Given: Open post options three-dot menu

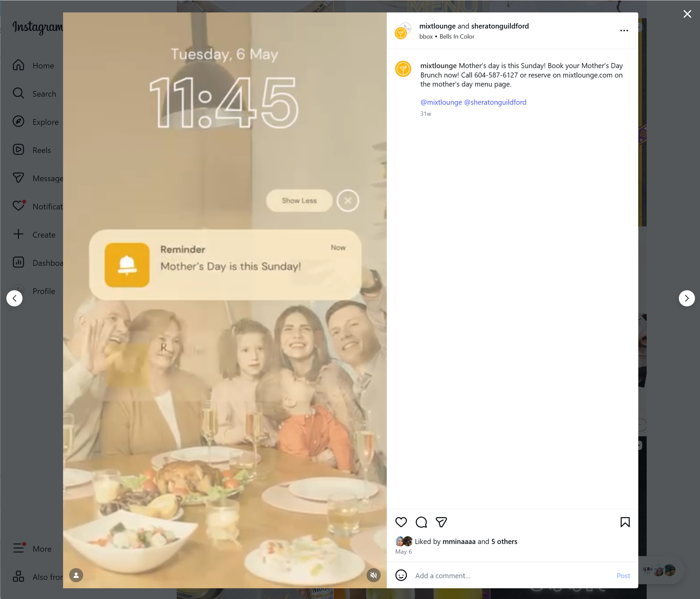Looking at the screenshot, I should tap(624, 31).
